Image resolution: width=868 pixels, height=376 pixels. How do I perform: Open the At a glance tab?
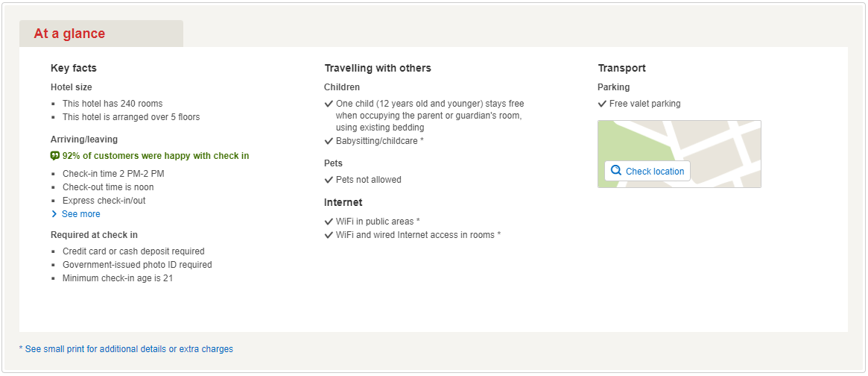[x=69, y=34]
